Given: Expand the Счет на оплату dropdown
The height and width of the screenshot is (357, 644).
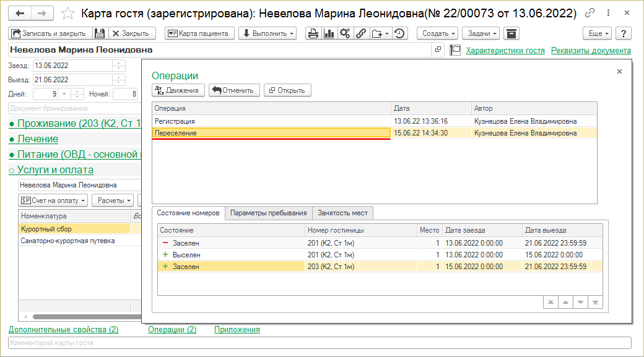Looking at the screenshot, I should click(53, 200).
